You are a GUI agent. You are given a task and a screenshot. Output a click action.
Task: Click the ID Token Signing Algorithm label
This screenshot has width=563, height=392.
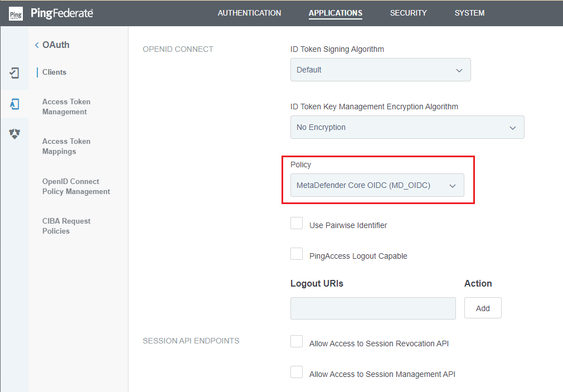[x=337, y=49]
